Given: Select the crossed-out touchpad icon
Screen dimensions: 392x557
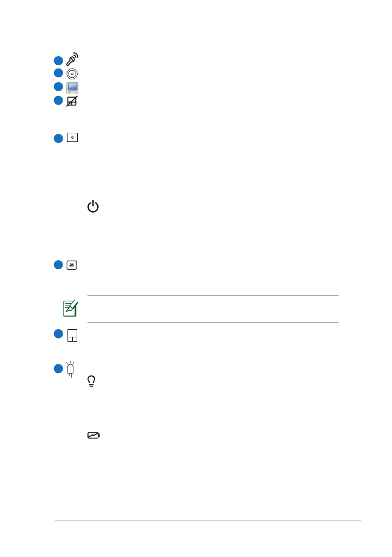Looking at the screenshot, I should 72,101.
